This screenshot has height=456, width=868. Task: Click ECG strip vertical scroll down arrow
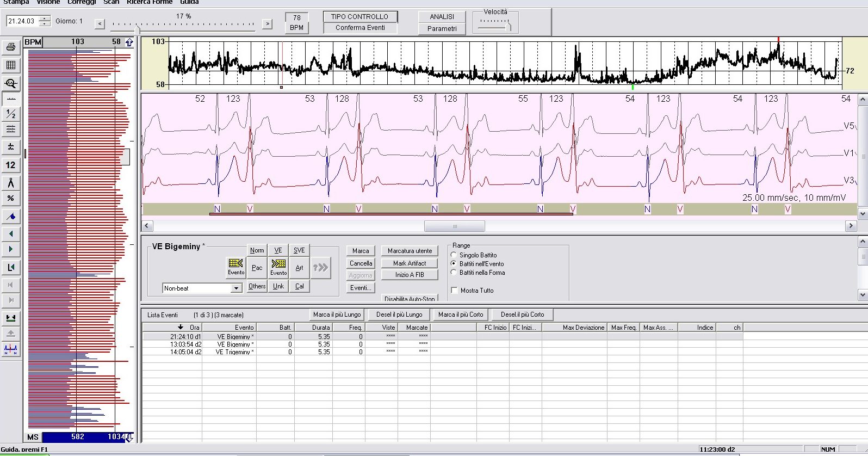pos(863,214)
